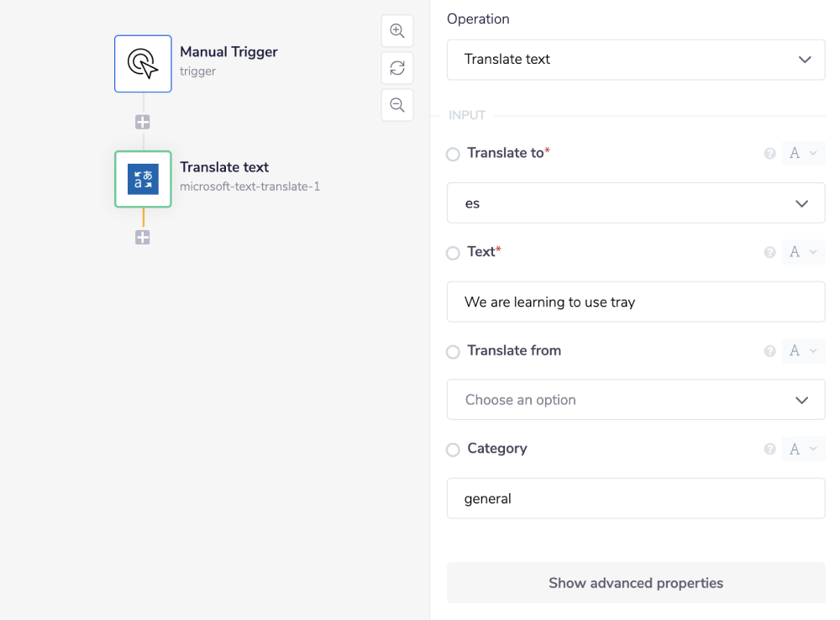Open the Operation dropdown
Image resolution: width=840 pixels, height=620 pixels.
[636, 60]
